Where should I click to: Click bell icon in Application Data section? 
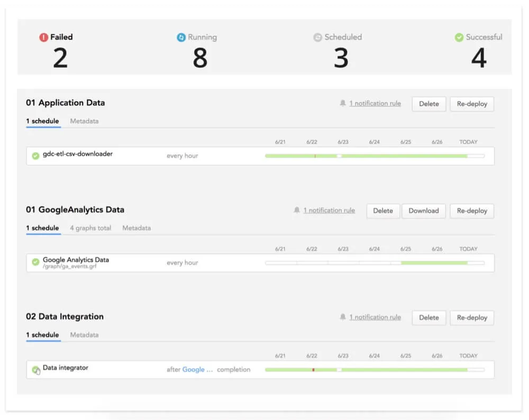343,104
